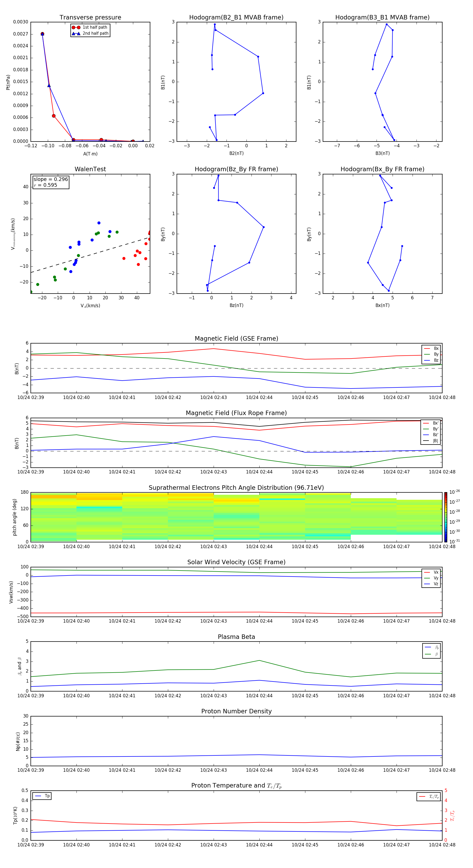Click the 'B2(nT)' x-axis label
Image resolution: width=473 pixels, height=868 pixels.
[x=236, y=153]
